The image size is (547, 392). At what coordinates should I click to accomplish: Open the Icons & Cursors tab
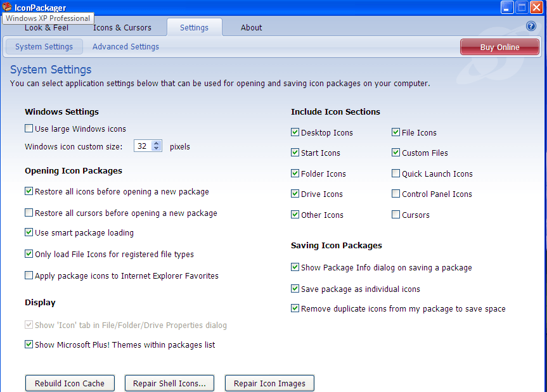coord(122,27)
